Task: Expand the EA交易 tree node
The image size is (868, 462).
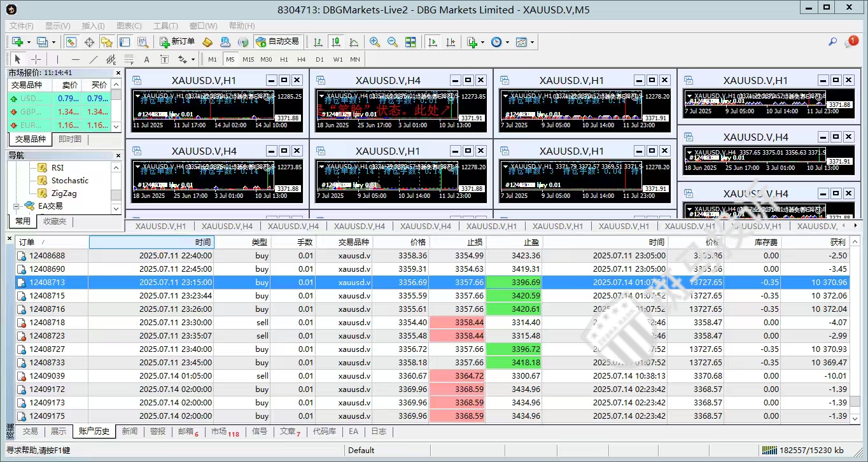Action: pyautogui.click(x=16, y=206)
